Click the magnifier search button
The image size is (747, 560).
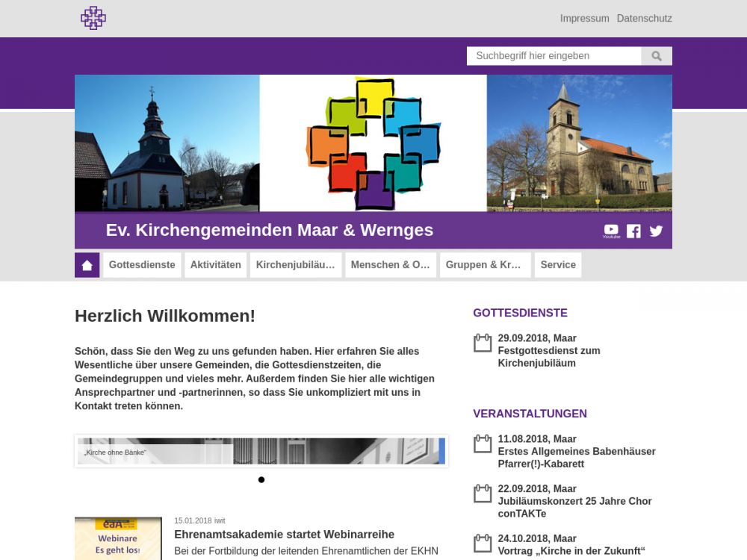click(x=657, y=56)
